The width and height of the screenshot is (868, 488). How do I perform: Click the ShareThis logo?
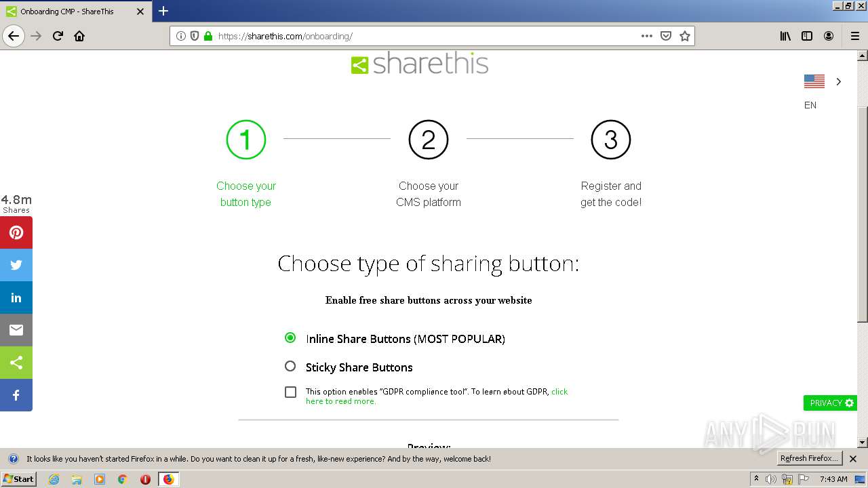420,64
